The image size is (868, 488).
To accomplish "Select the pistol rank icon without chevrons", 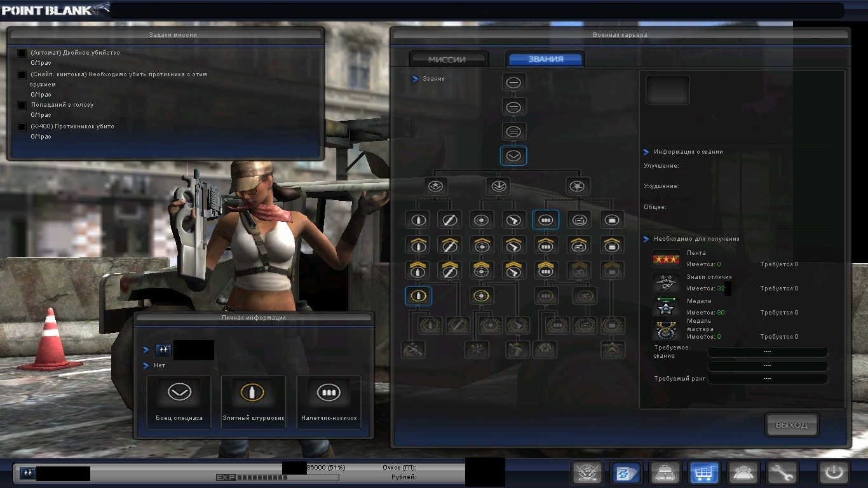I will pyautogui.click(x=513, y=220).
